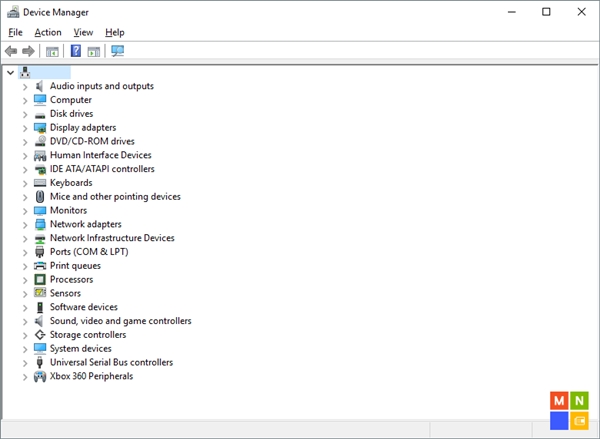The image size is (600, 439).
Task: Open the File menu
Action: point(15,32)
